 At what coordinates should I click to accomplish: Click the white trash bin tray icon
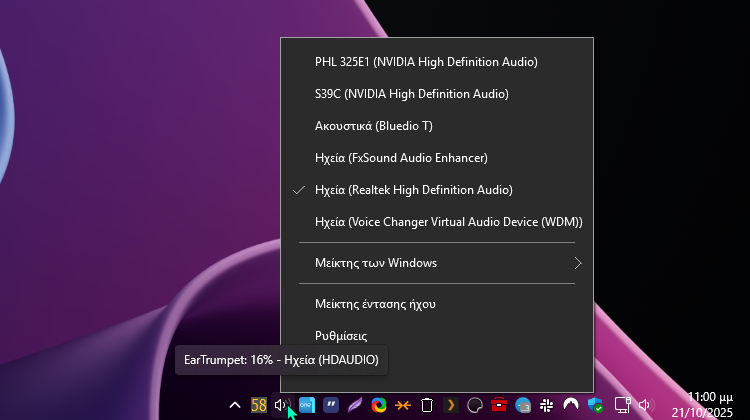(x=427, y=405)
